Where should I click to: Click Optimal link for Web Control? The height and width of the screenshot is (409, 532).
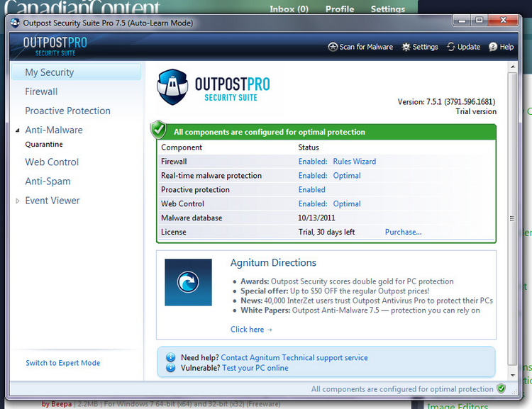[x=347, y=204]
